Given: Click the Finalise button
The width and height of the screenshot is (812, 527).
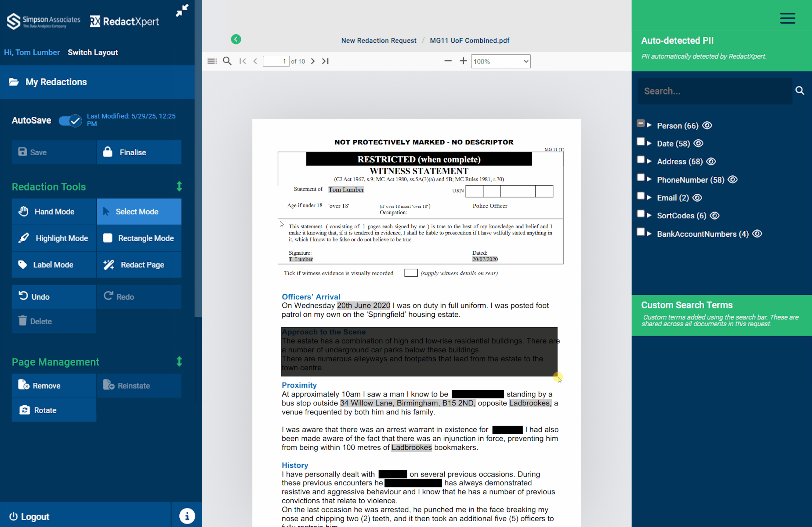Looking at the screenshot, I should pos(139,152).
